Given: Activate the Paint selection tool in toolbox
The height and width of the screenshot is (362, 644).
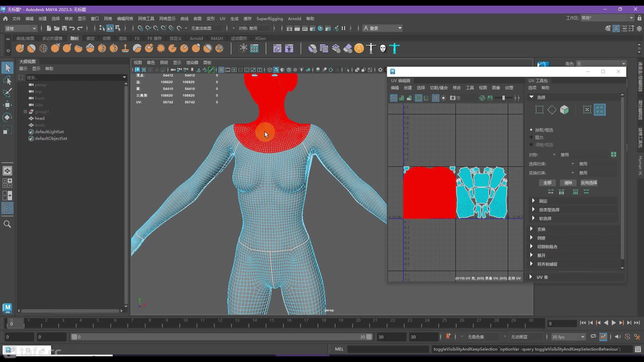Looking at the screenshot, I should pos(7,92).
